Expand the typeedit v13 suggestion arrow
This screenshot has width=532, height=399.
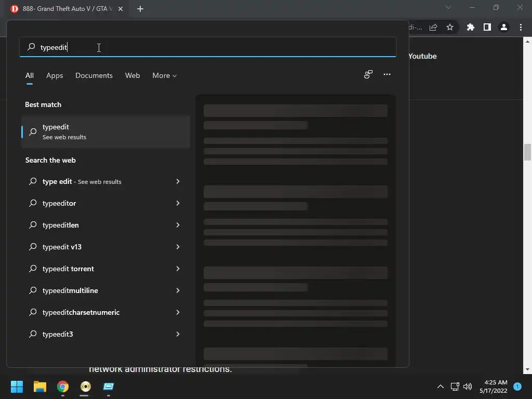tap(178, 247)
